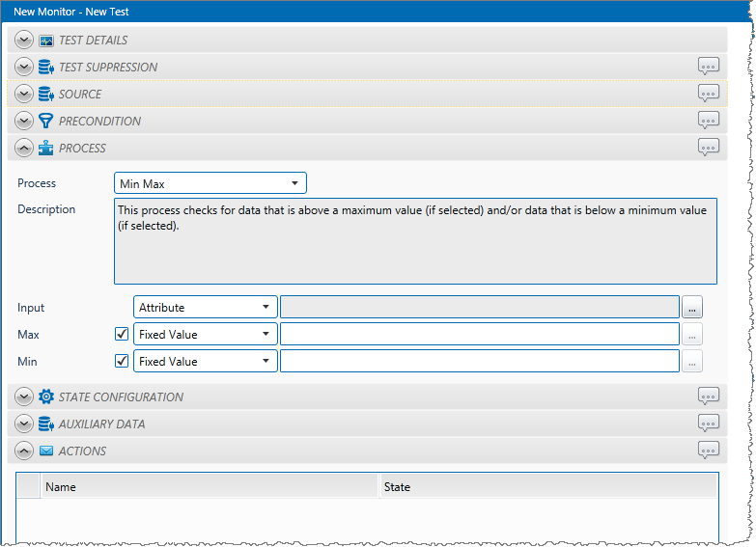This screenshot has height=547, width=756.
Task: Click the Test Suppression comment bubble icon
Action: (x=709, y=67)
